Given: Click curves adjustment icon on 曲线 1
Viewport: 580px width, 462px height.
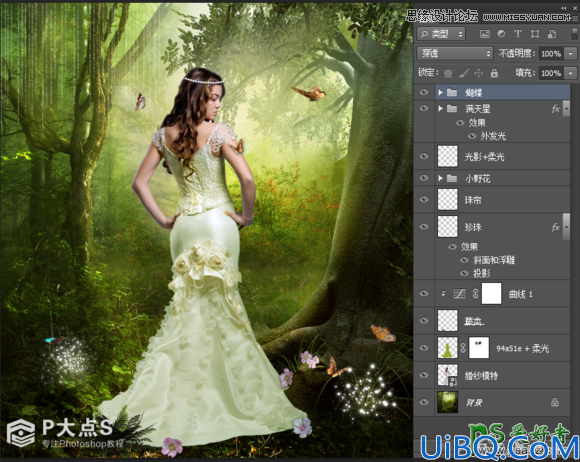Looking at the screenshot, I should [459, 294].
